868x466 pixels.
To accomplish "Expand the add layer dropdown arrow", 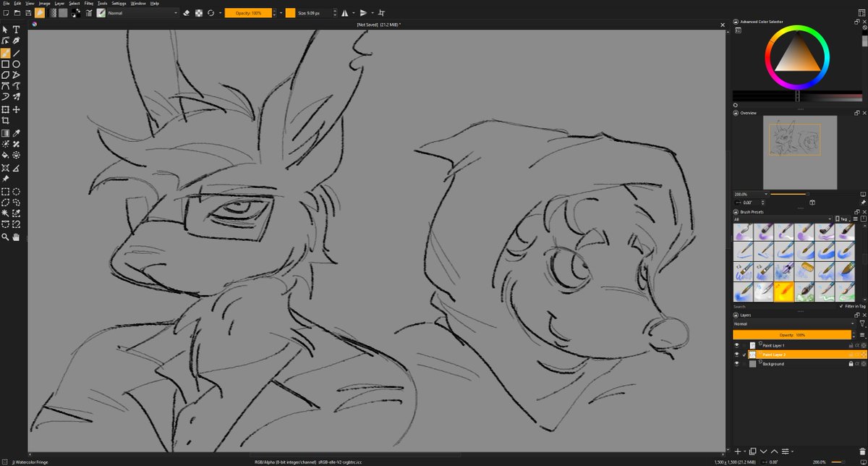I will pos(744,452).
